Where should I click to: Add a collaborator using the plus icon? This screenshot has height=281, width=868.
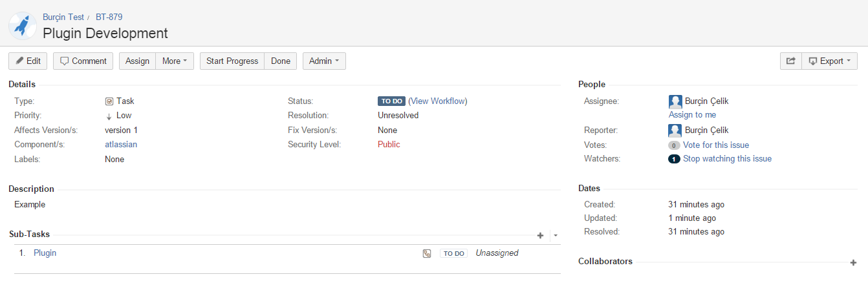853,263
